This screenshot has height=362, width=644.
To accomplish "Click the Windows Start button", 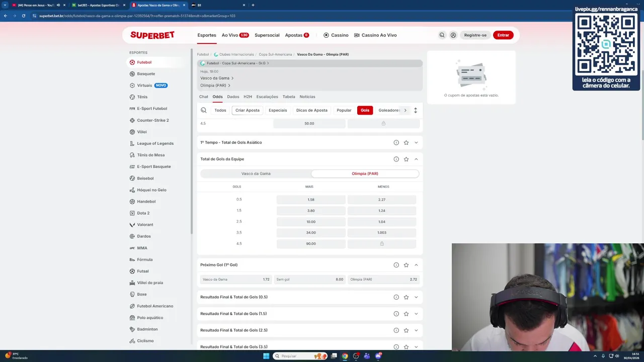I will [266, 356].
